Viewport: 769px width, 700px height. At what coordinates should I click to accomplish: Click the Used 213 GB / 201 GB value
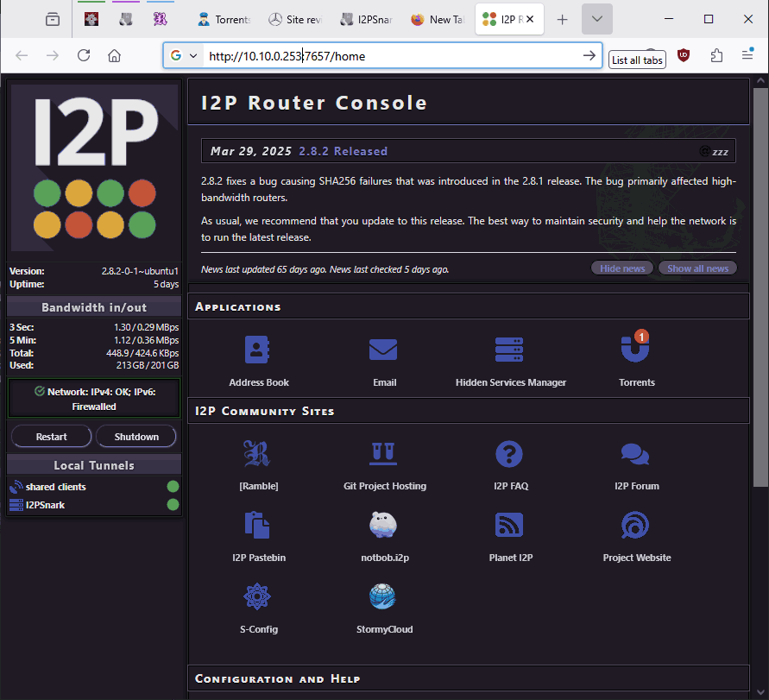point(147,365)
